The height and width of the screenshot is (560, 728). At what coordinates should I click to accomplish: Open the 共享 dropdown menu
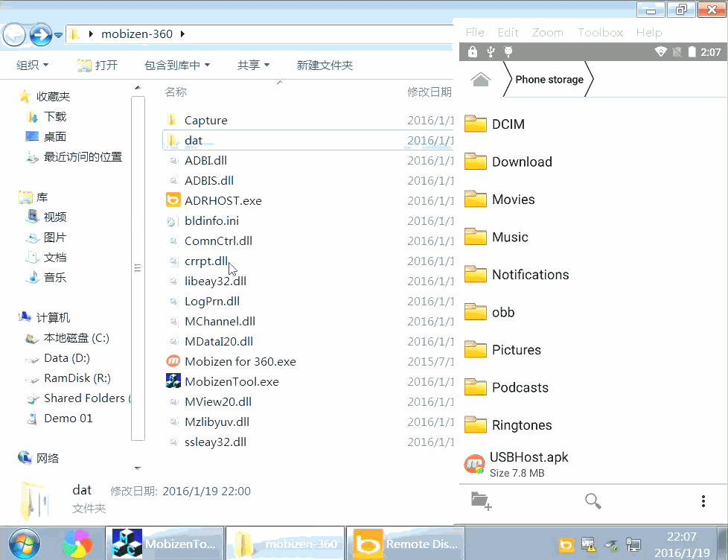253,65
